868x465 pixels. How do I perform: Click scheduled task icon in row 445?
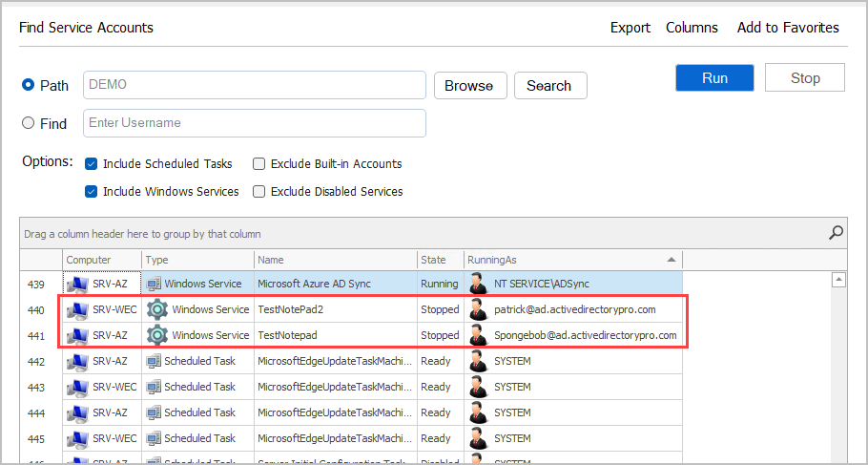tap(154, 438)
